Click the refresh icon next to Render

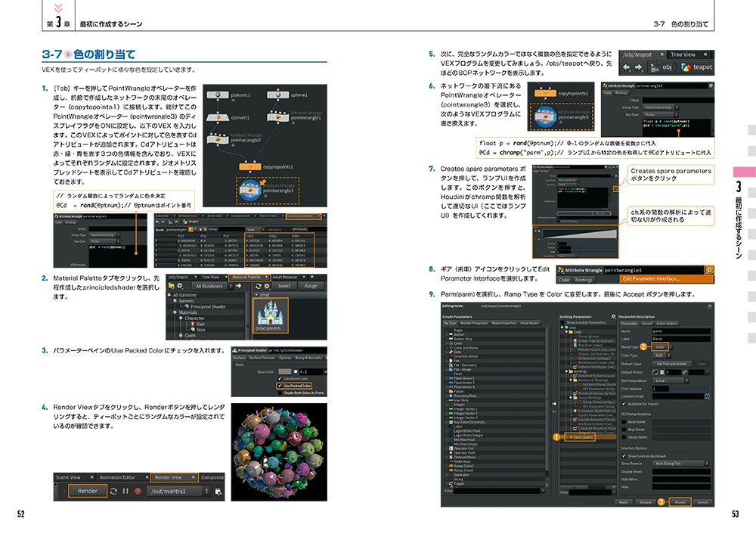[113, 490]
